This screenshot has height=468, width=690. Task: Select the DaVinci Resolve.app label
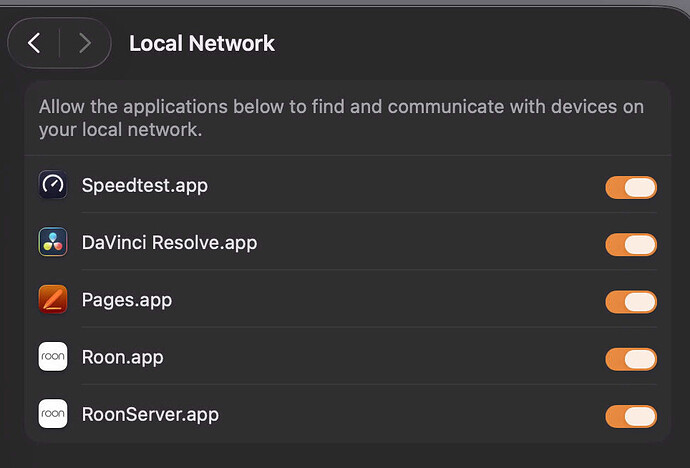tap(169, 243)
